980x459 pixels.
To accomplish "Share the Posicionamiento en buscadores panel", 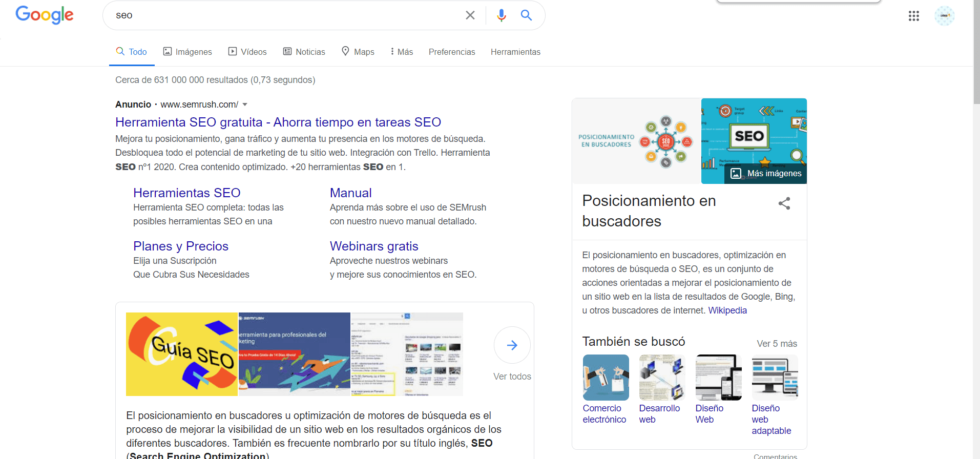I will [x=784, y=203].
